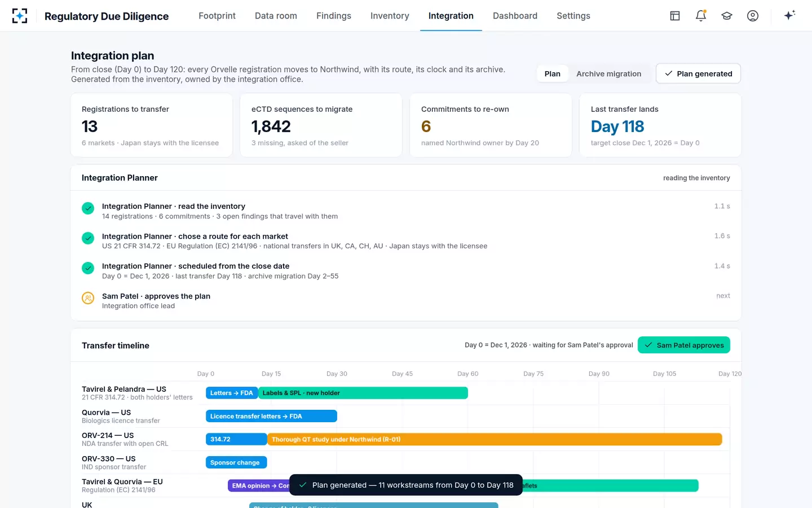Open notifications bell
The height and width of the screenshot is (508, 812).
point(701,16)
